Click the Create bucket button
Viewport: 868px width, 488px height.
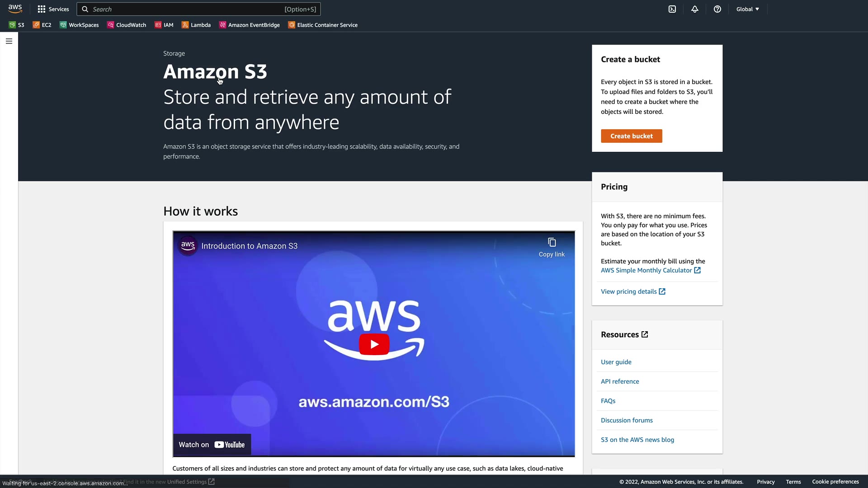[x=632, y=136]
